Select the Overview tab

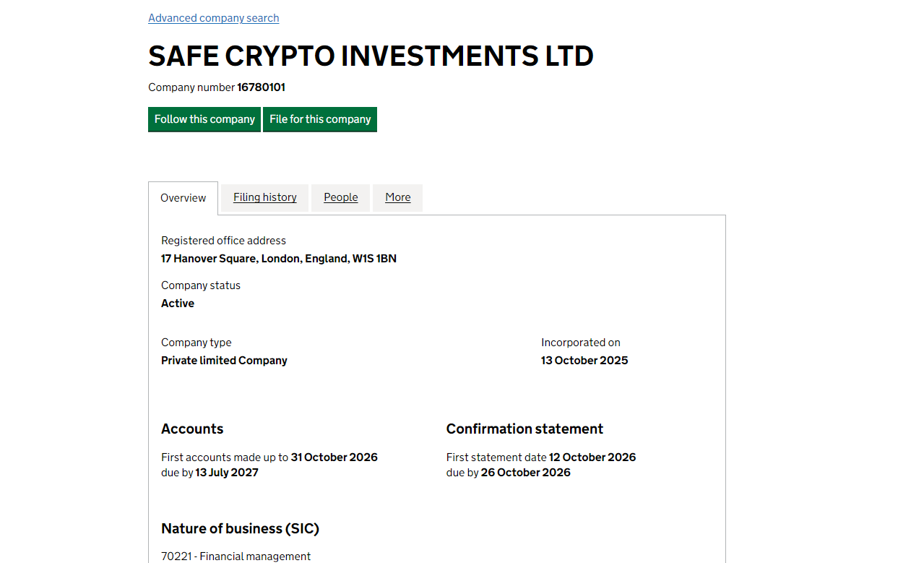tap(183, 198)
